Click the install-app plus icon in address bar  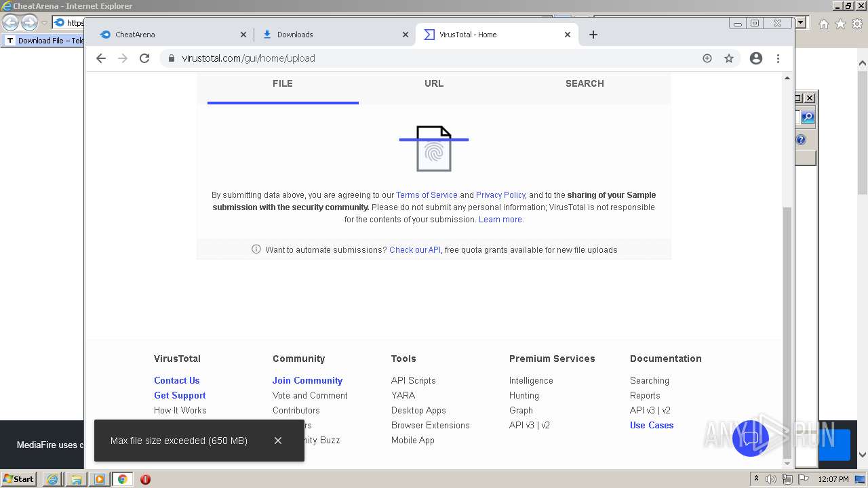click(707, 58)
